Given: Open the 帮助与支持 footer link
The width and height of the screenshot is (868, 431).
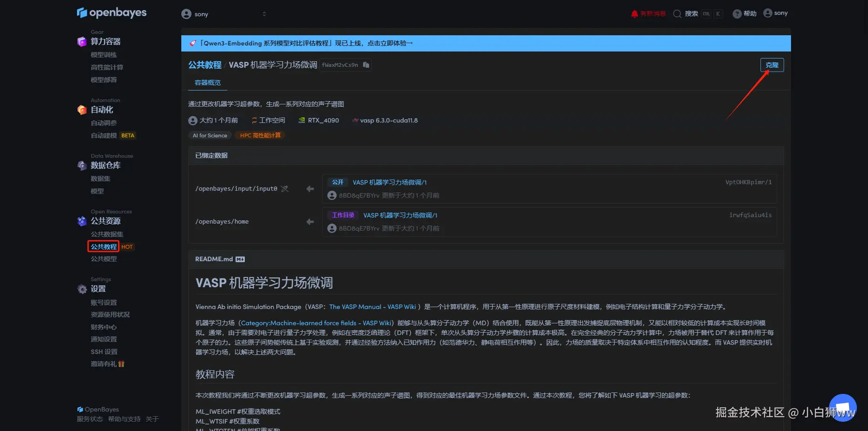Looking at the screenshot, I should pyautogui.click(x=124, y=419).
